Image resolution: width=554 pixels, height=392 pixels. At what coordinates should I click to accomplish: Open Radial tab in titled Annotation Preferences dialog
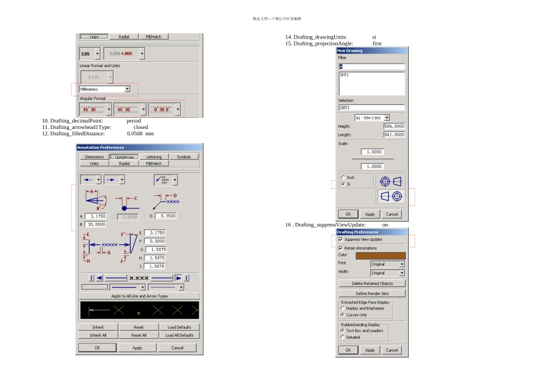(124, 164)
